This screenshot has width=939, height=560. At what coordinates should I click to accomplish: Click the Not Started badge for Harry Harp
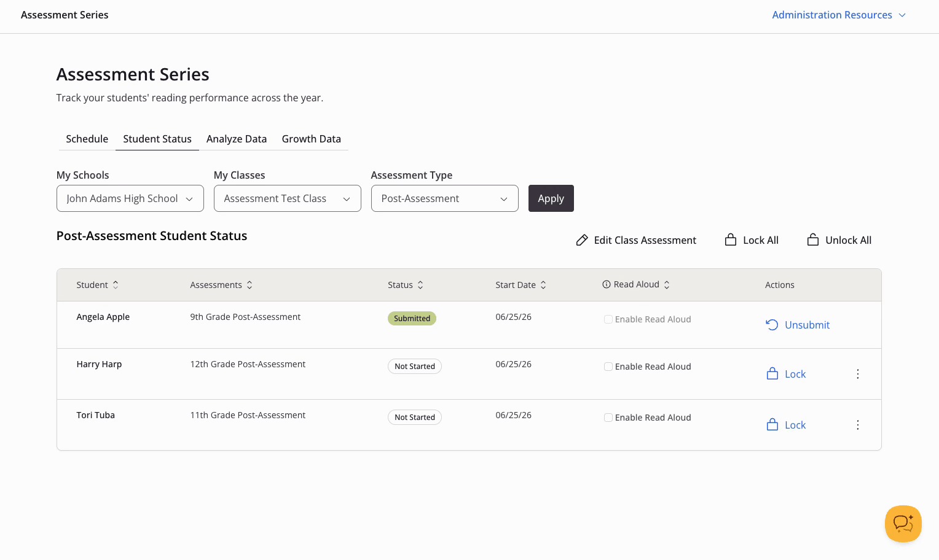tap(415, 366)
